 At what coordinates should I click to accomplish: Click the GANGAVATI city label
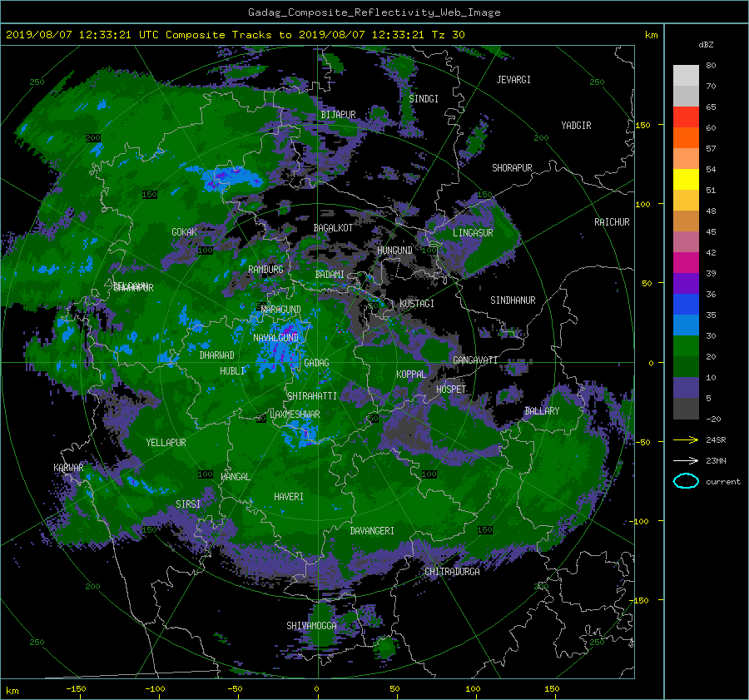tap(475, 360)
